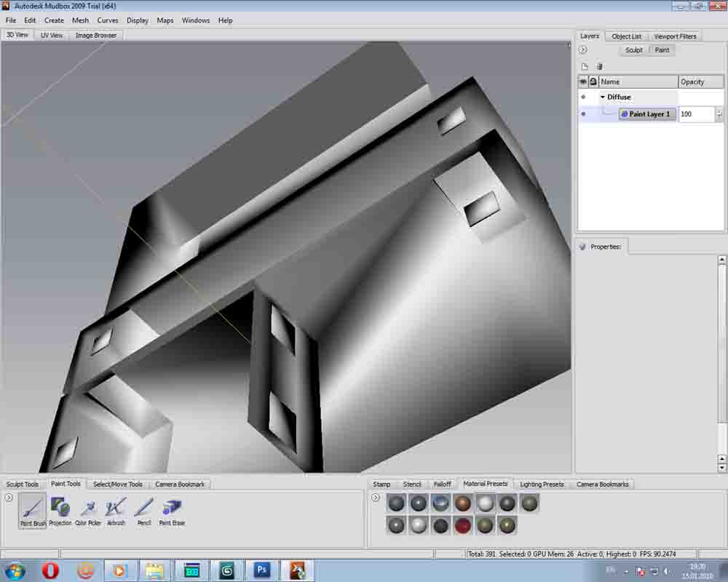Select the Projection paint tool
The height and width of the screenshot is (582, 728).
(x=60, y=509)
